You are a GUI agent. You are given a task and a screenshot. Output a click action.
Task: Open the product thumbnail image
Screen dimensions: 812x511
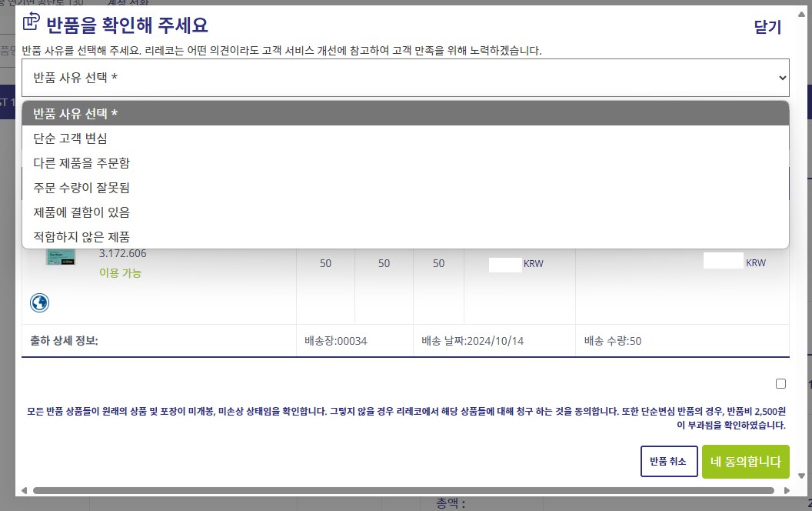(61, 257)
